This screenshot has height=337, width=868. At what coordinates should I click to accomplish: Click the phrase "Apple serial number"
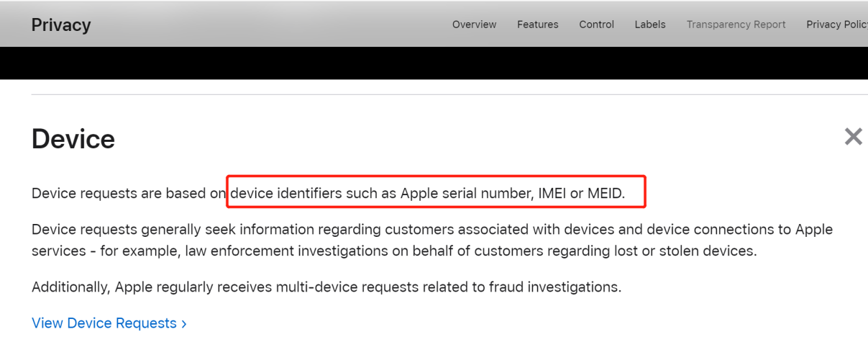pyautogui.click(x=467, y=193)
